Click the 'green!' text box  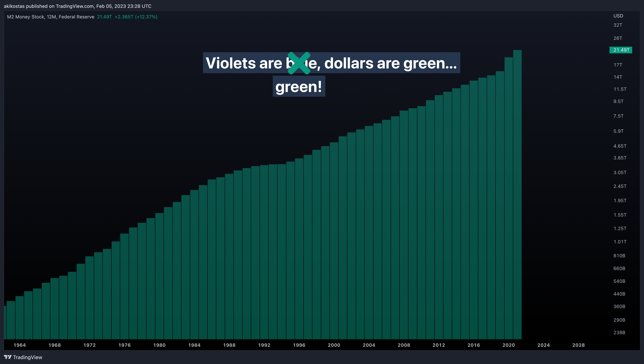tap(299, 86)
